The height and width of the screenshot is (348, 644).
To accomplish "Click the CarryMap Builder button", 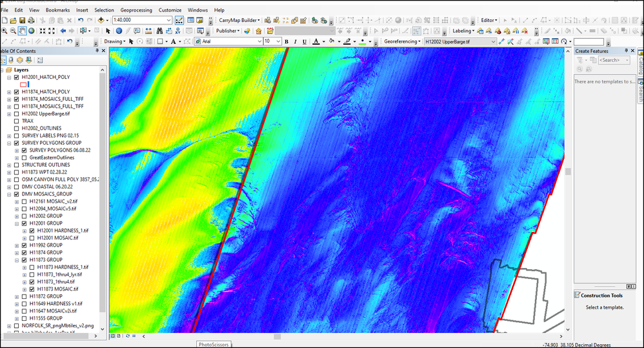I will tap(240, 20).
